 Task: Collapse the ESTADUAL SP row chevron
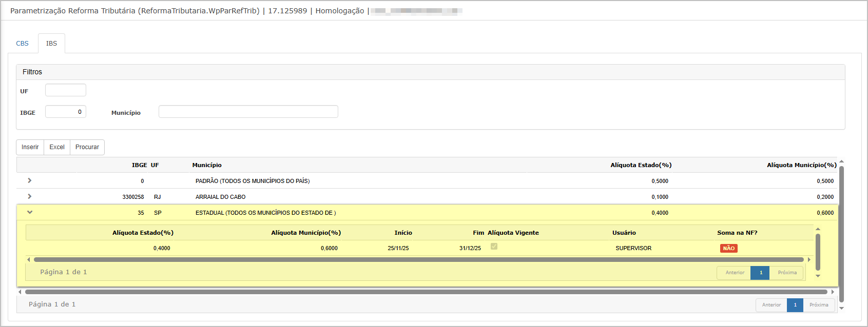pos(30,212)
